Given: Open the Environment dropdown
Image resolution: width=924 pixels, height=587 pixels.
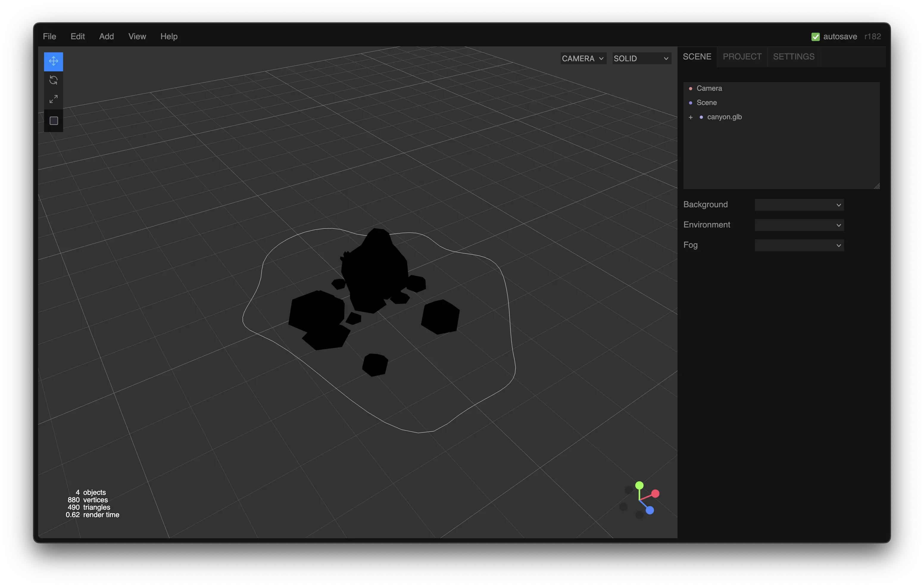Looking at the screenshot, I should [x=799, y=225].
